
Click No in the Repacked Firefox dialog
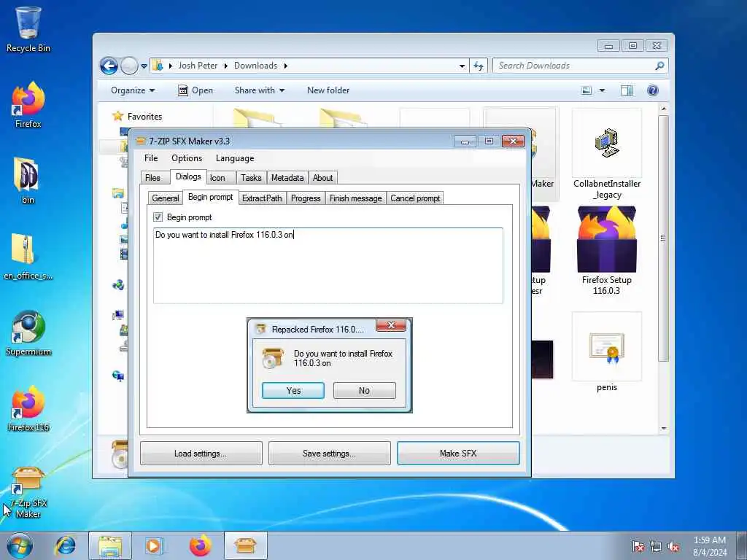[365, 391]
